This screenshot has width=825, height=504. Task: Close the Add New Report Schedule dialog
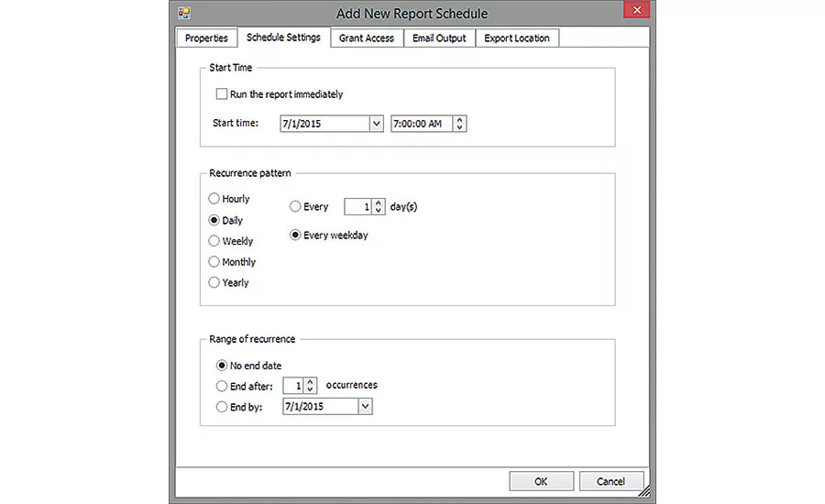637,10
